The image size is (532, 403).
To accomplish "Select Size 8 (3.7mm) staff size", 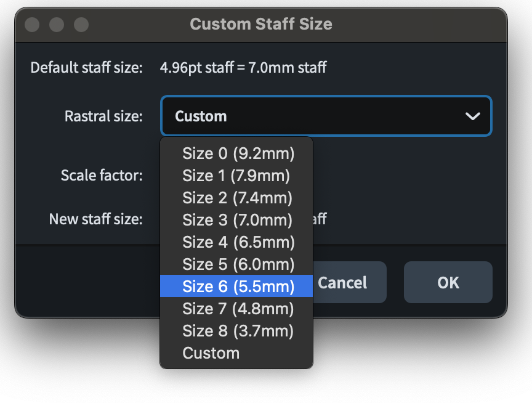I will [238, 331].
